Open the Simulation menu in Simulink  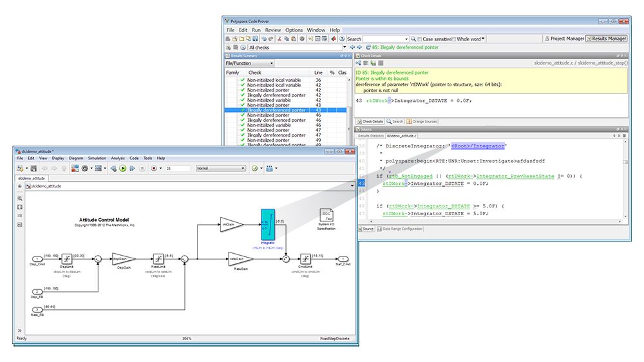click(97, 158)
